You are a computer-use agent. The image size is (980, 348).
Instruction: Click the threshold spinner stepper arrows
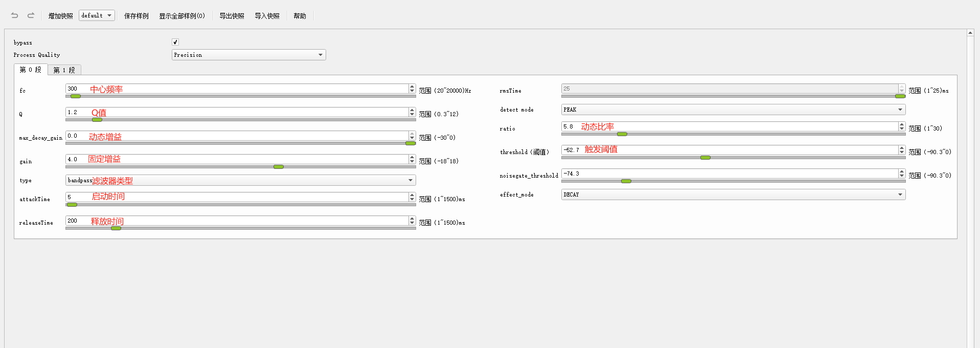tap(902, 150)
